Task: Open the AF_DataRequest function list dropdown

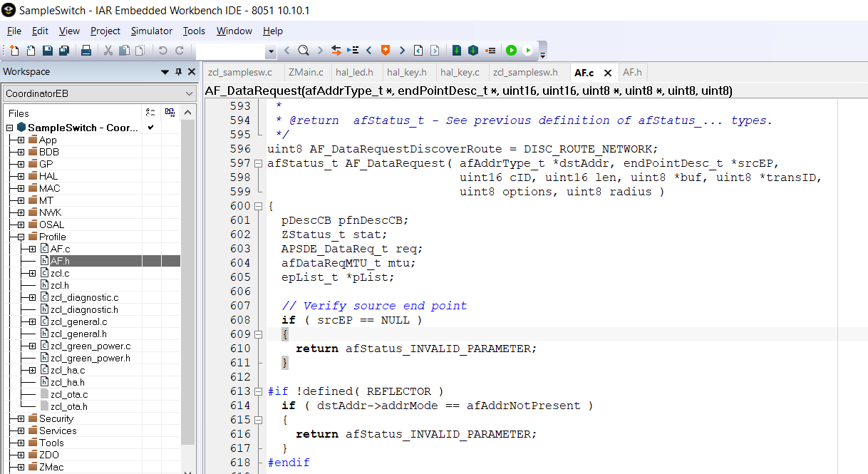Action: (536, 91)
